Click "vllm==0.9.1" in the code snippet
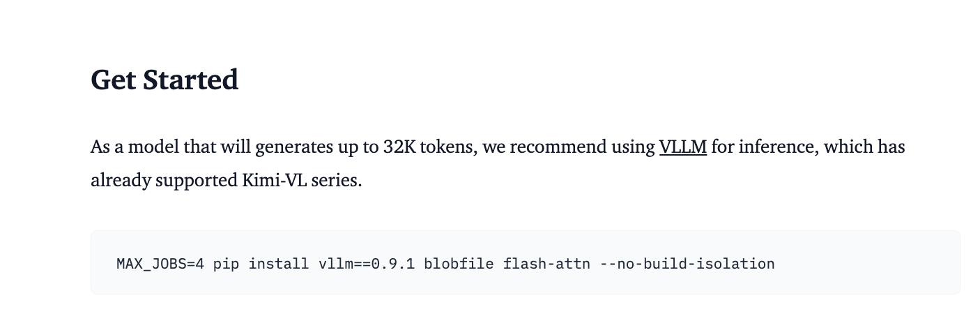Viewport: 980px width, 314px height. pos(367,264)
